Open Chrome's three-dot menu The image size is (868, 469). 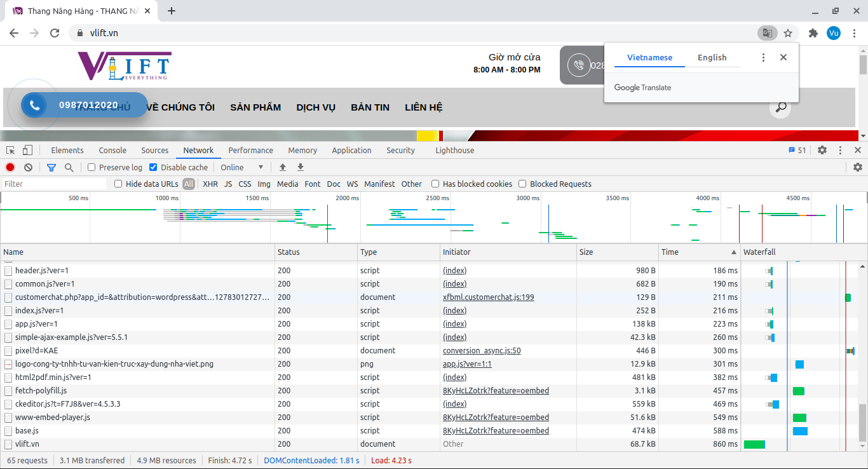[x=854, y=33]
